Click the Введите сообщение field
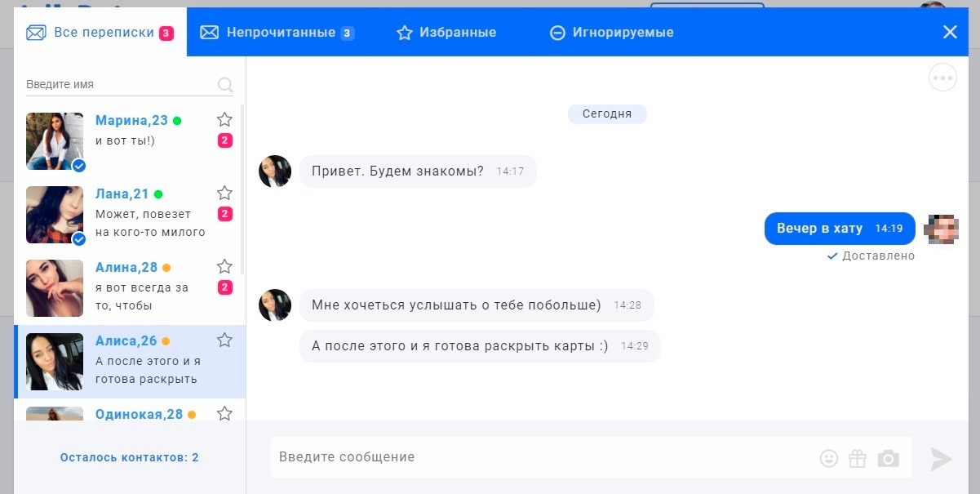Image resolution: width=980 pixels, height=494 pixels. click(x=543, y=457)
